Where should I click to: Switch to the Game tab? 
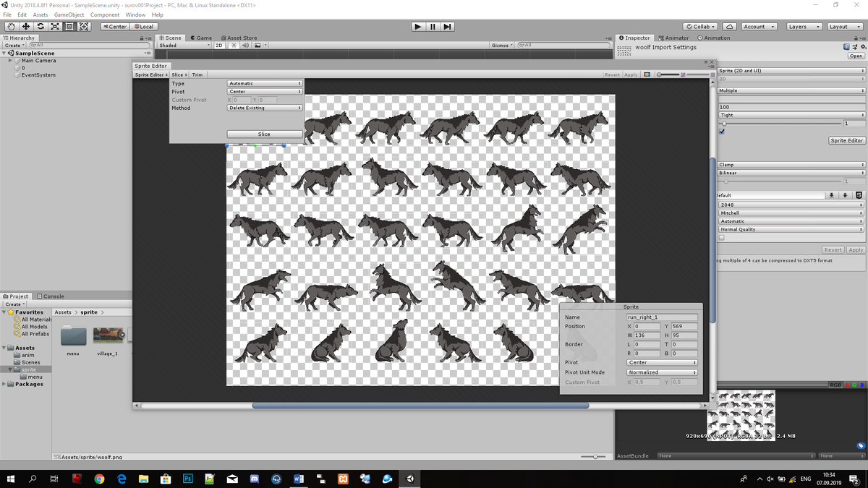[x=201, y=38]
